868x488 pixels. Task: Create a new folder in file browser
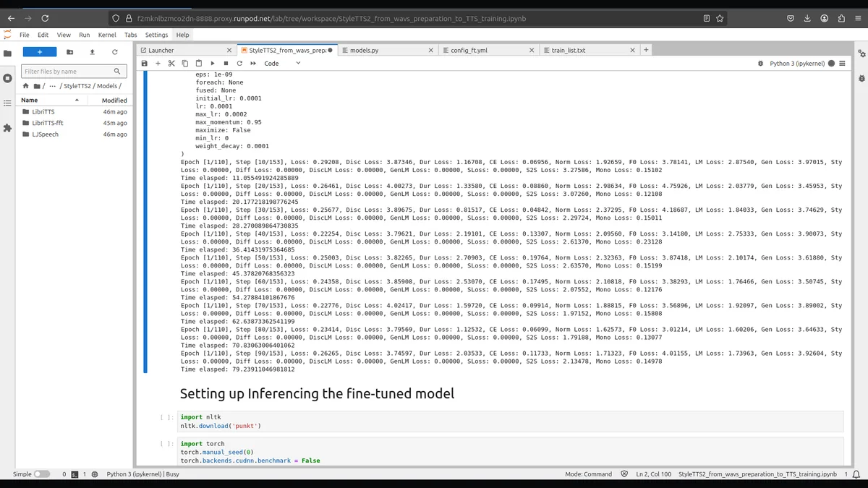(69, 52)
